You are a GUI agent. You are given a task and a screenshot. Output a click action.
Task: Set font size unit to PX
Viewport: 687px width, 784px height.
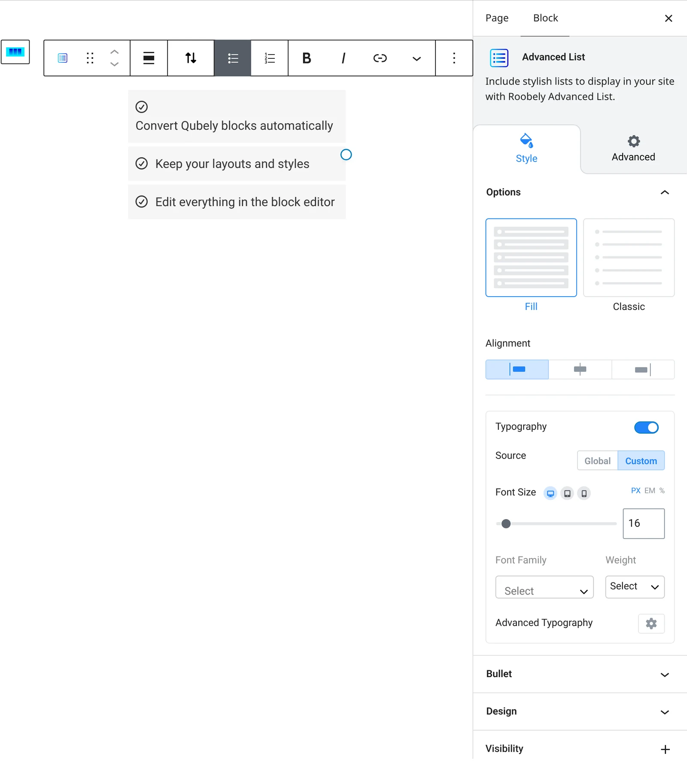coord(635,490)
